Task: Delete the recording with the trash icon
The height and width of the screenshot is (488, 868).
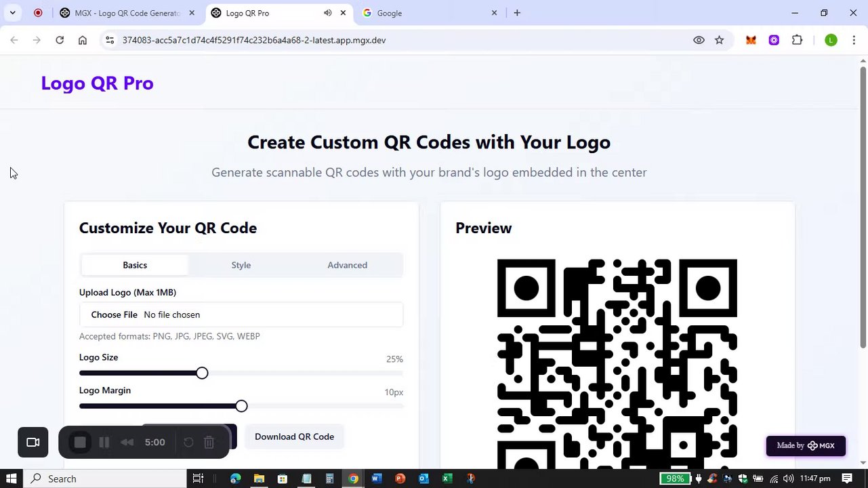Action: coord(209,443)
